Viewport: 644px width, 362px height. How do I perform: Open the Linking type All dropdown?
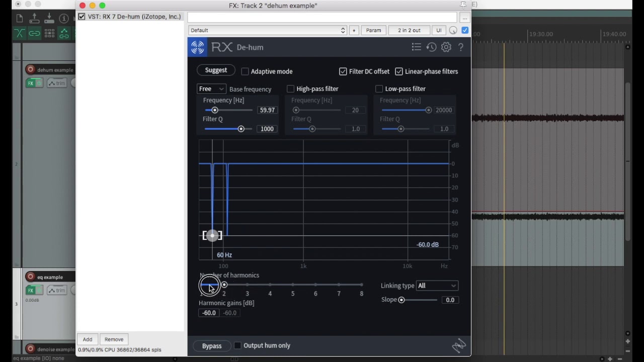[x=437, y=286]
